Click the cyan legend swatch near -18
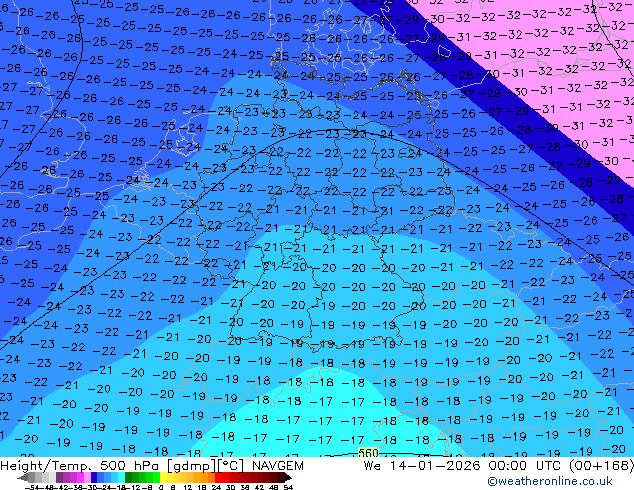Image resolution: width=634 pixels, height=490 pixels. click(122, 477)
